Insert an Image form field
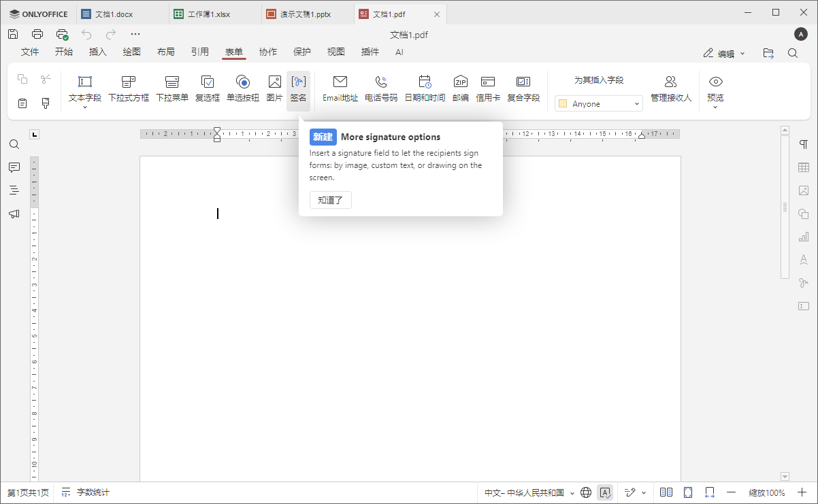818x504 pixels. (x=274, y=89)
